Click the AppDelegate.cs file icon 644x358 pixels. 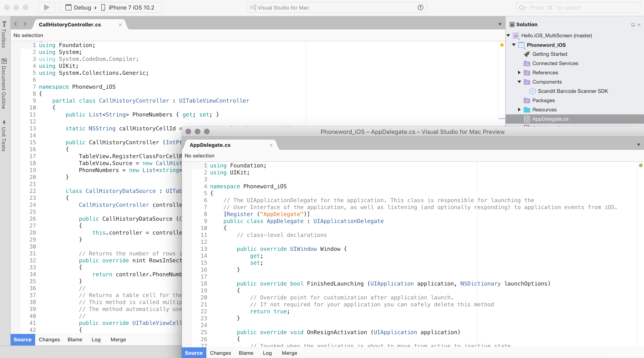click(527, 119)
